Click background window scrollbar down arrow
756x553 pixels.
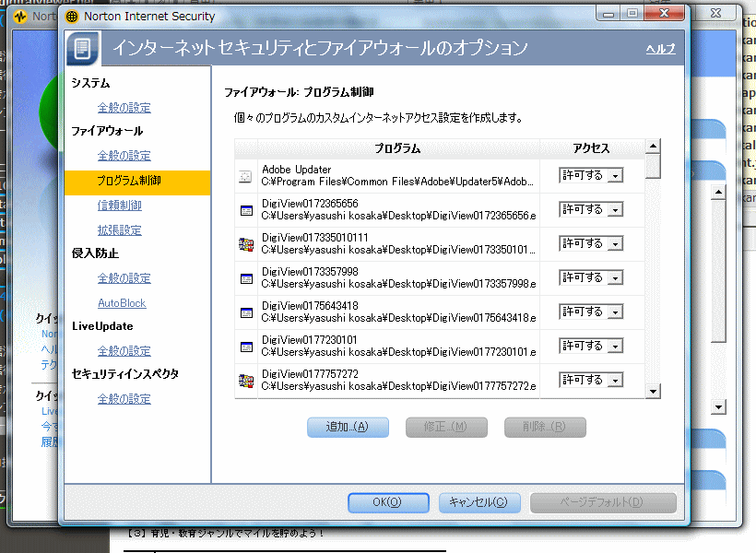718,407
